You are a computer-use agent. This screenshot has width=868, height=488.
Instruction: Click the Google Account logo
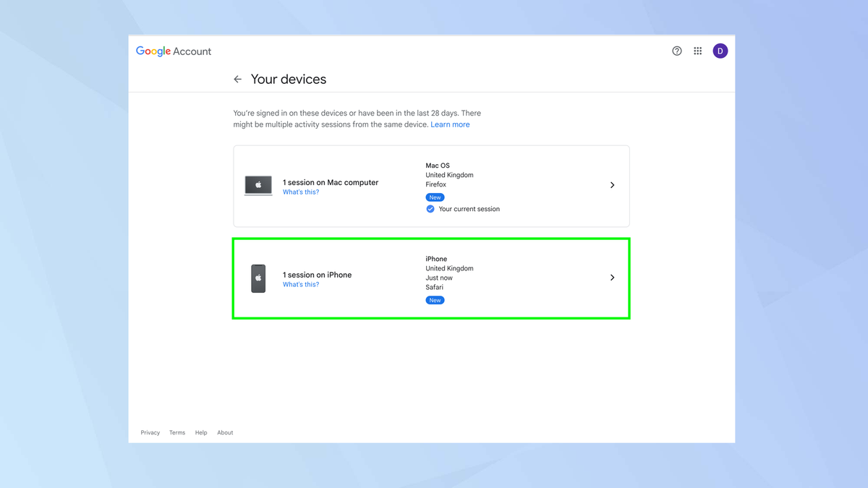173,51
